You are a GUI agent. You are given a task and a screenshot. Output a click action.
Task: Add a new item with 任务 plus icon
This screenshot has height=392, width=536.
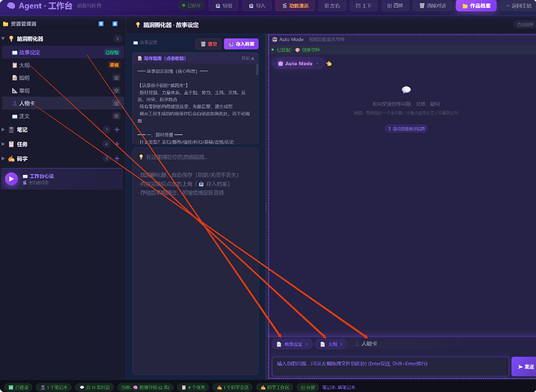[x=117, y=144]
